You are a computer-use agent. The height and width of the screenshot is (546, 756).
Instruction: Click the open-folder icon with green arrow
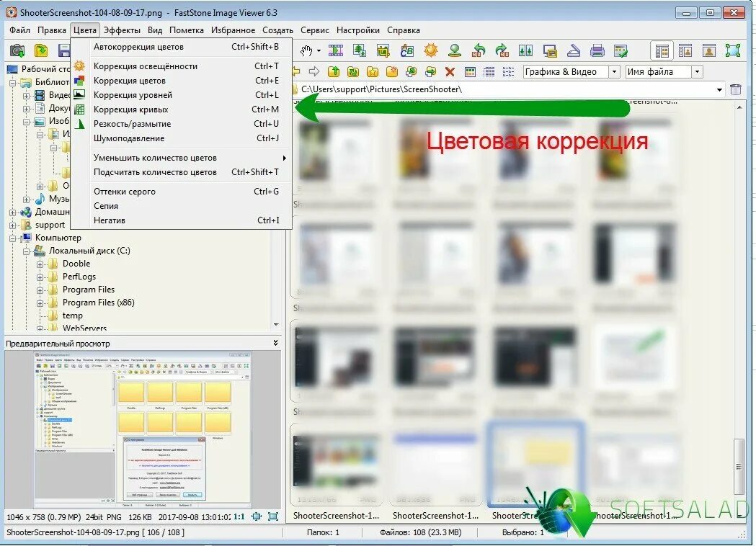point(42,50)
